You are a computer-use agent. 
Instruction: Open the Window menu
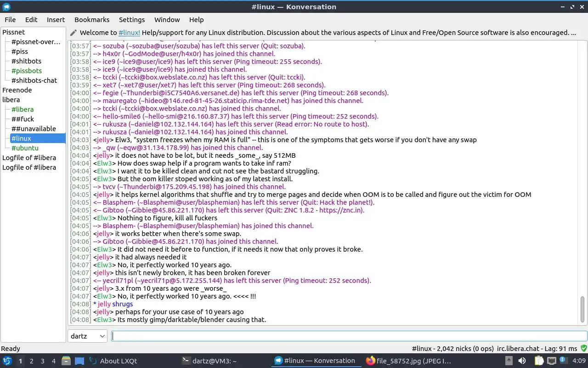click(x=167, y=20)
